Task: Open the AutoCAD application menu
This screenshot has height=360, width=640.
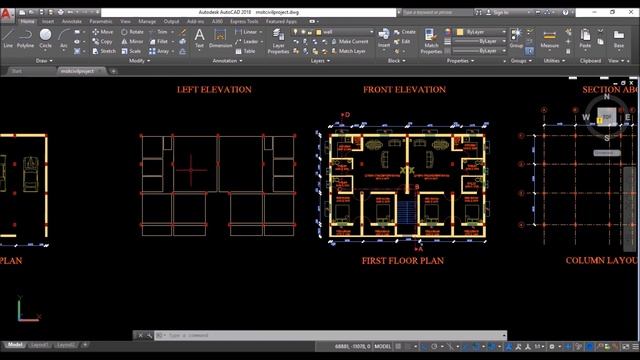Action: click(x=6, y=15)
